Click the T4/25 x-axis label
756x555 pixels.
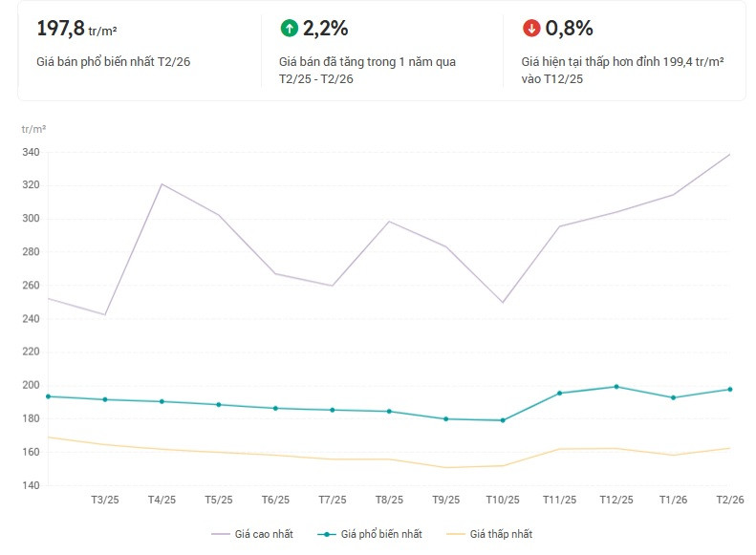(162, 500)
